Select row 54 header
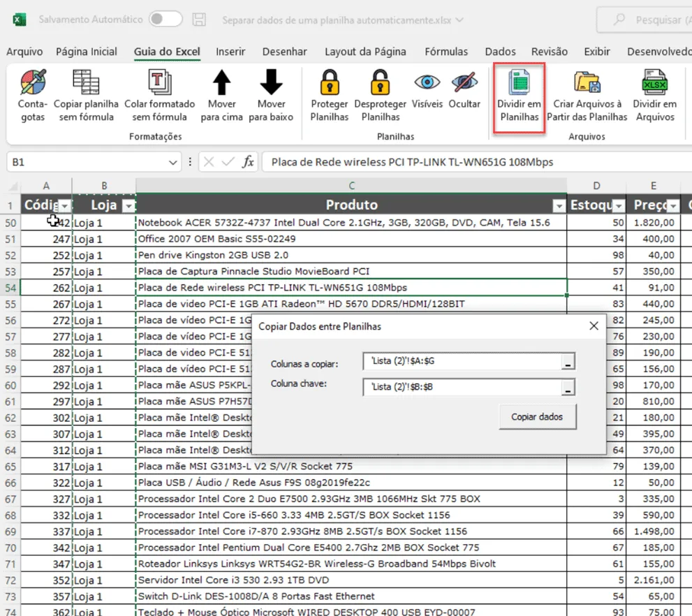 pos(10,288)
